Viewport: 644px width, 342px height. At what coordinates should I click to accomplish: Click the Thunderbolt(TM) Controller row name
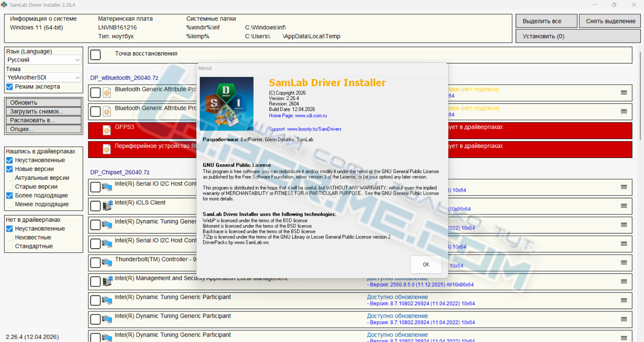(155, 259)
